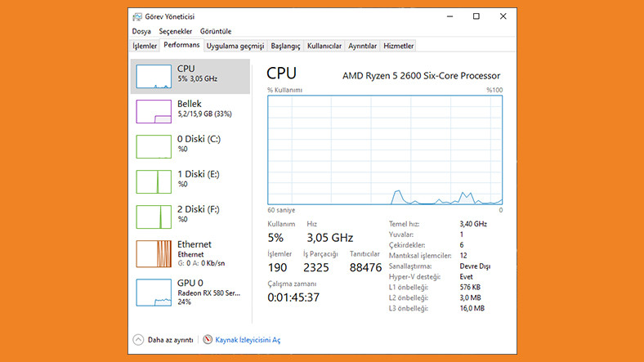Switch to the İşlemler tab

coord(145,46)
